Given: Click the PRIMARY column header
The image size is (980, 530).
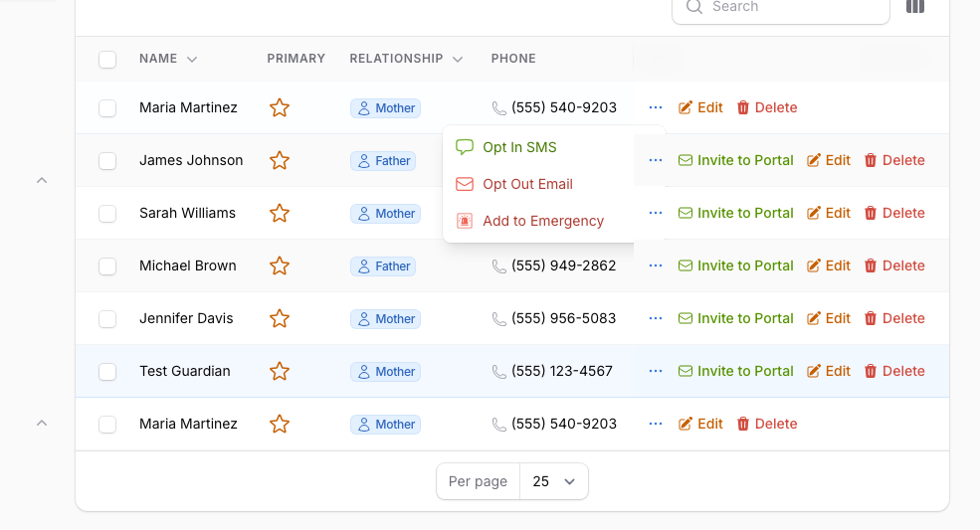Looking at the screenshot, I should (296, 59).
